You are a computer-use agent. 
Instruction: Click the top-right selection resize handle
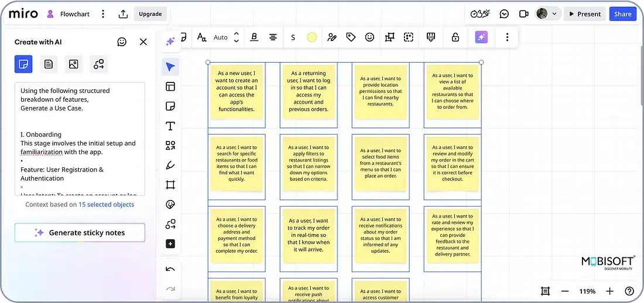click(x=481, y=63)
